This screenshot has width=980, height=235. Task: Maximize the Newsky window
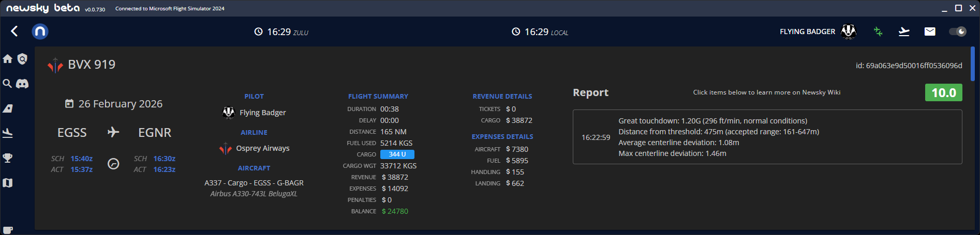[x=958, y=8]
